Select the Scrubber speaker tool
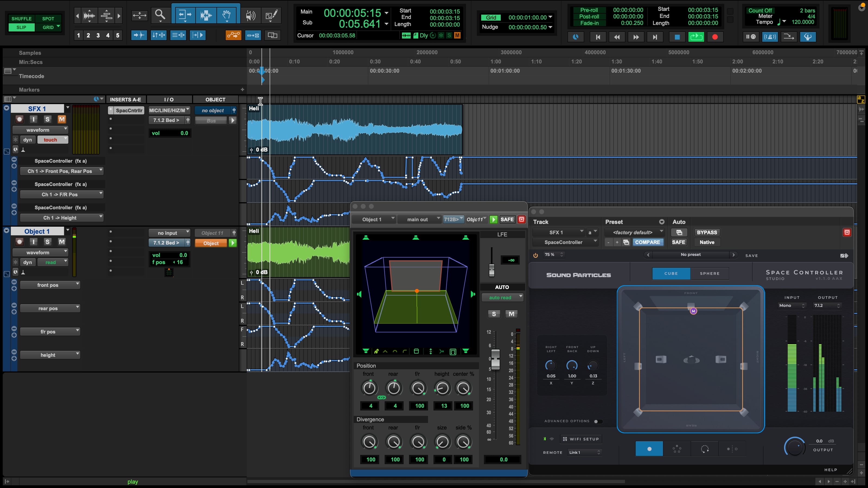The height and width of the screenshot is (488, 868). pos(250,15)
